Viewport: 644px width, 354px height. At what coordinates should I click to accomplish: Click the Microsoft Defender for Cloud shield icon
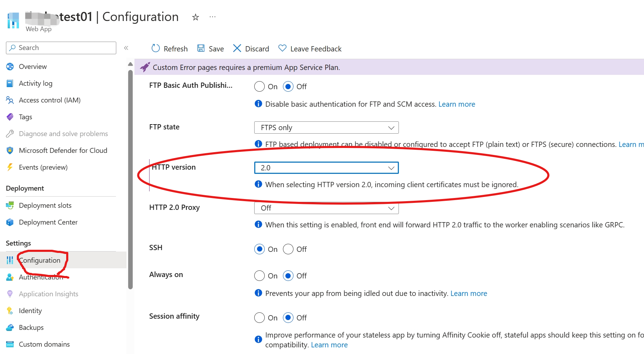[10, 150]
